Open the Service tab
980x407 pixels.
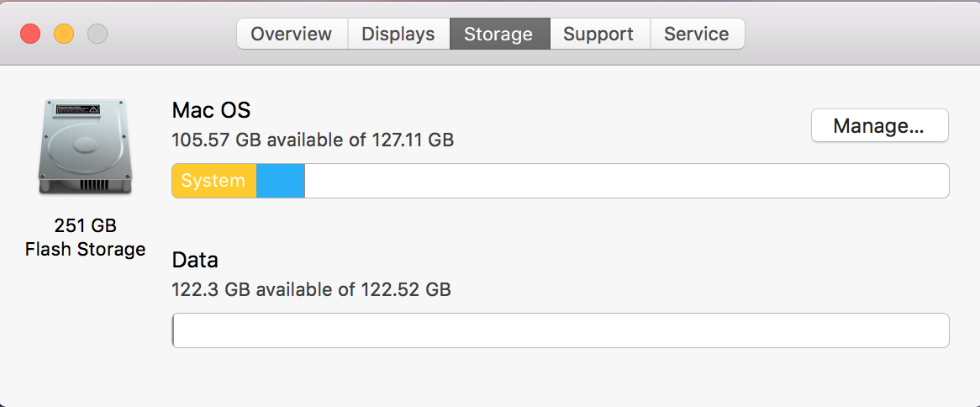point(696,34)
